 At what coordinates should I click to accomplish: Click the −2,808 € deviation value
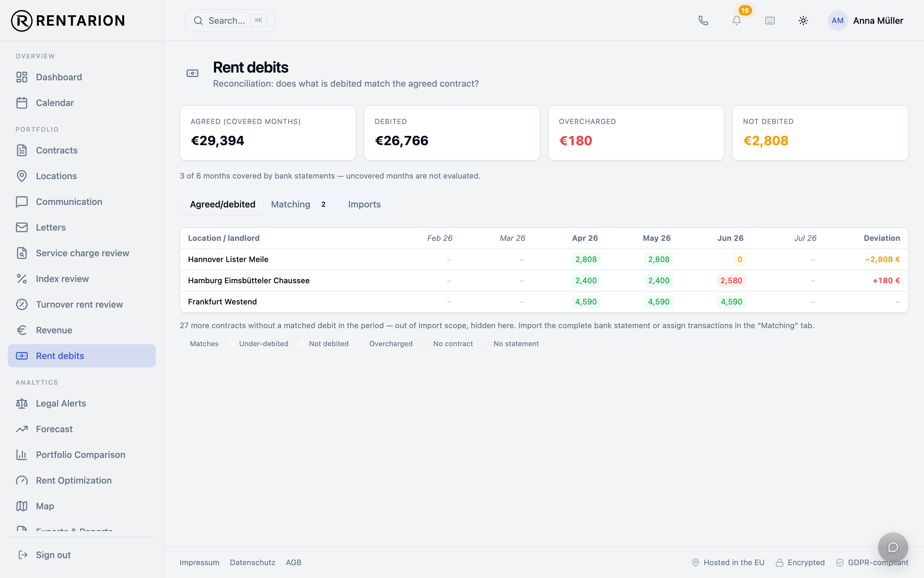point(882,259)
